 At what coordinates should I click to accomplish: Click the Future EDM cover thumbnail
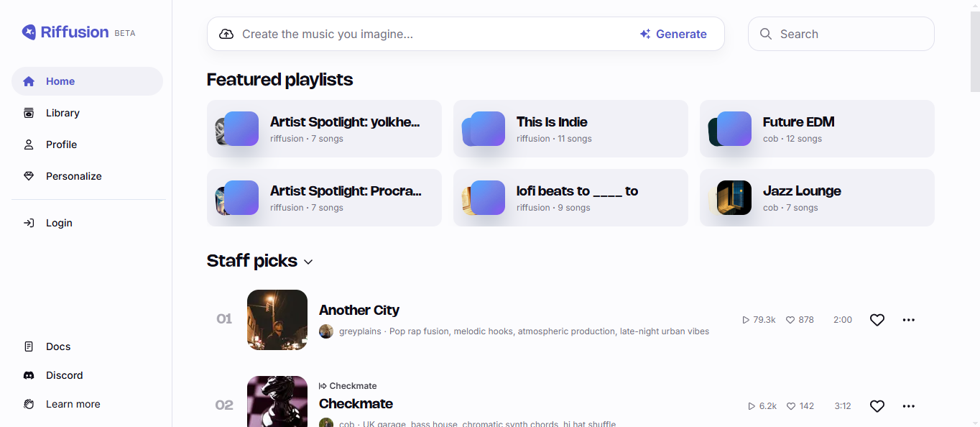pyautogui.click(x=734, y=129)
